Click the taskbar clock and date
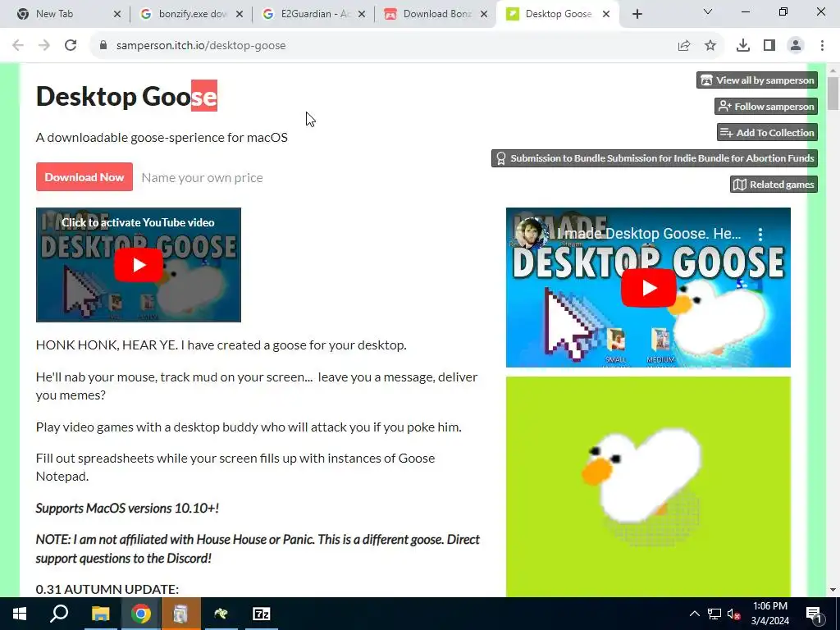This screenshot has width=840, height=630. 769,614
